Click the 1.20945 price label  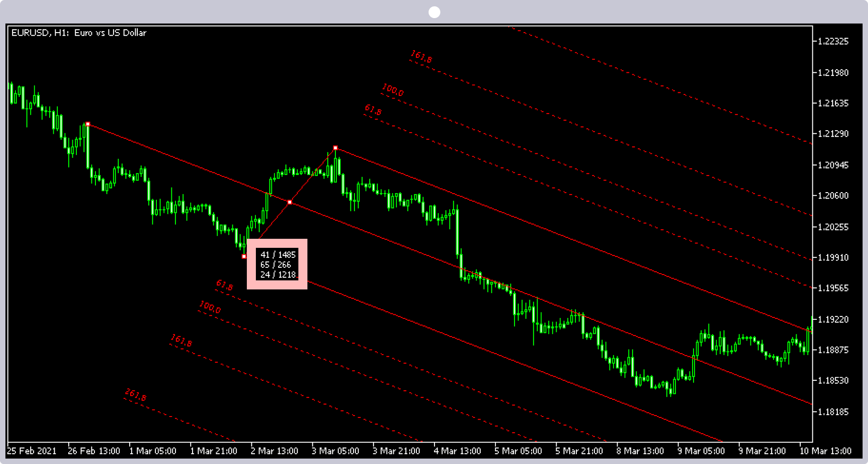(833, 165)
